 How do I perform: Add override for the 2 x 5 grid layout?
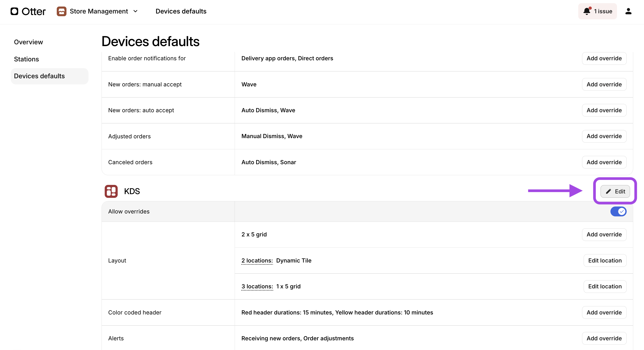(x=604, y=234)
